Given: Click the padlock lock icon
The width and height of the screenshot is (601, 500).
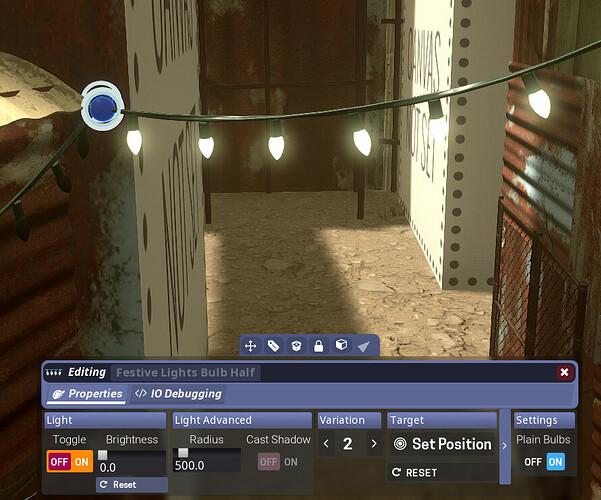Looking at the screenshot, I should click(x=318, y=346).
